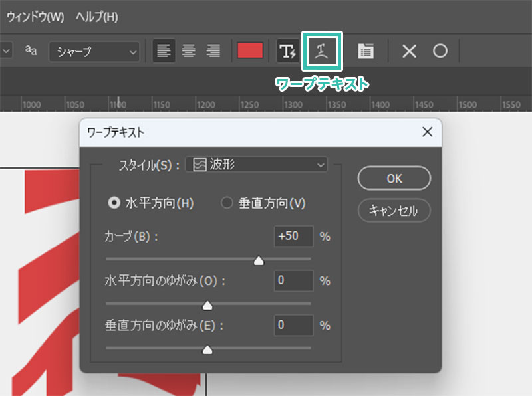Close the ワープテキスト dialog

tap(427, 132)
